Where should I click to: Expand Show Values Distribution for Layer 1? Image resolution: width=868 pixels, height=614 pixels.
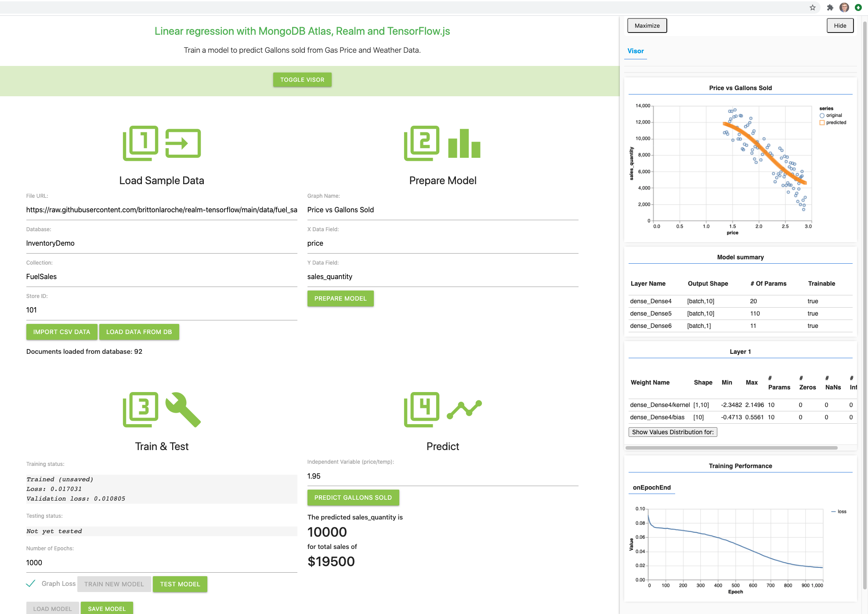pos(673,432)
